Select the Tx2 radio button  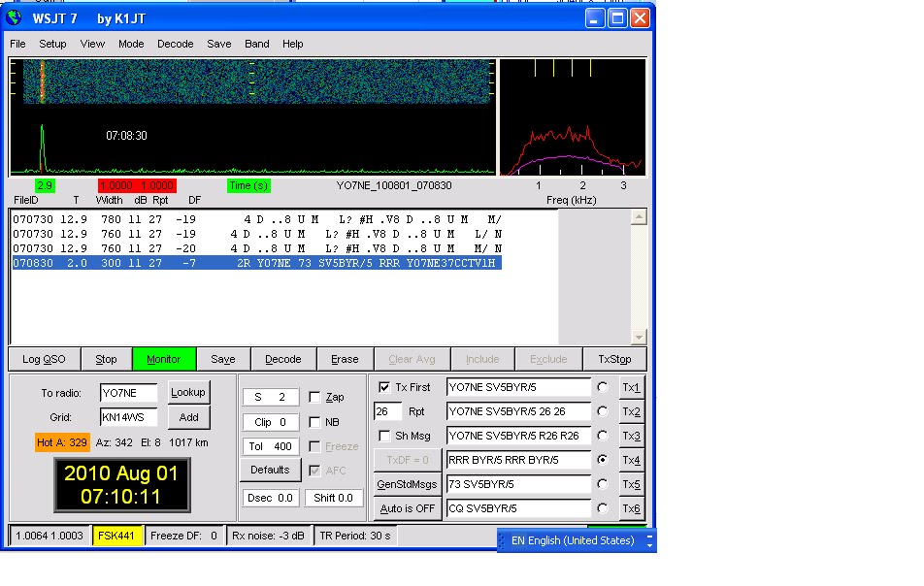(x=602, y=411)
